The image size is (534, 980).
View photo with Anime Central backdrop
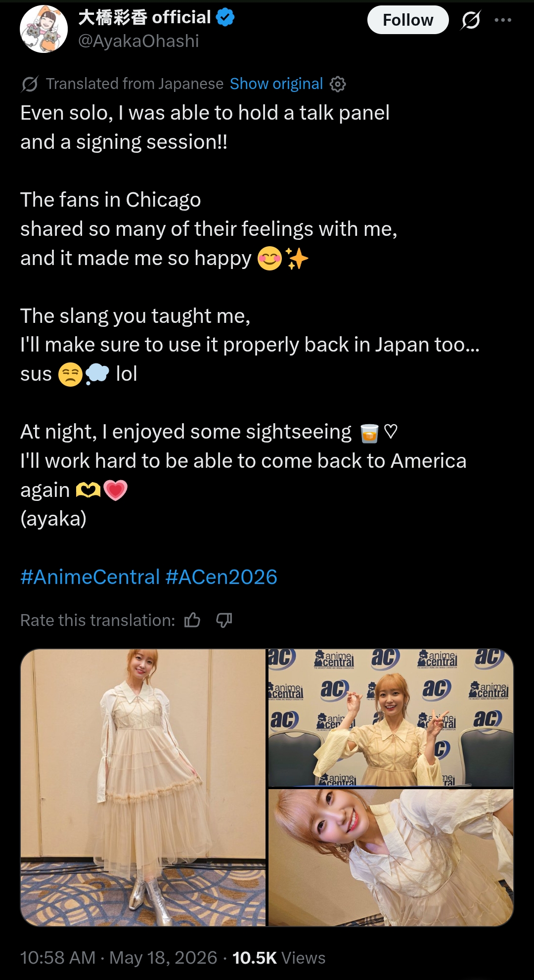(x=391, y=717)
